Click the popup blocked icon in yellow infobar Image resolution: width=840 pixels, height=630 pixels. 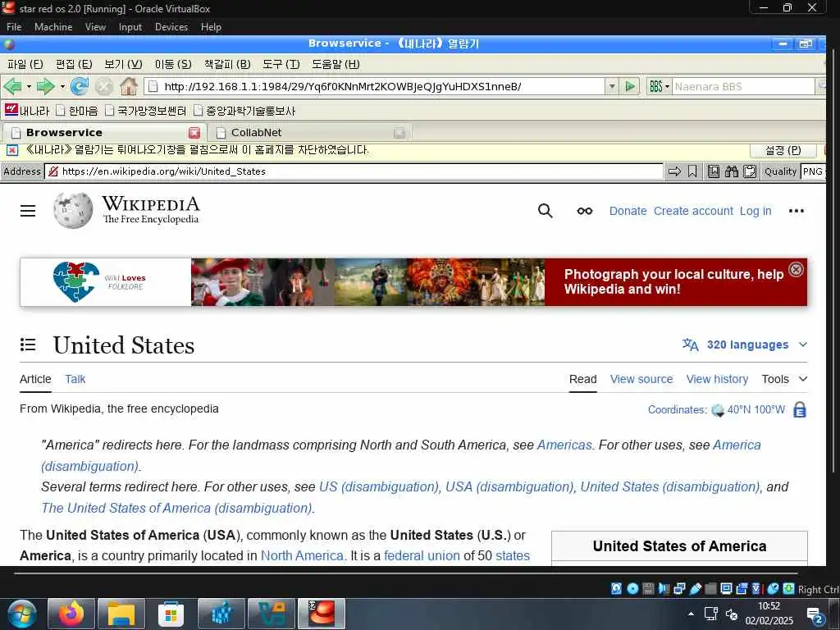coord(12,151)
